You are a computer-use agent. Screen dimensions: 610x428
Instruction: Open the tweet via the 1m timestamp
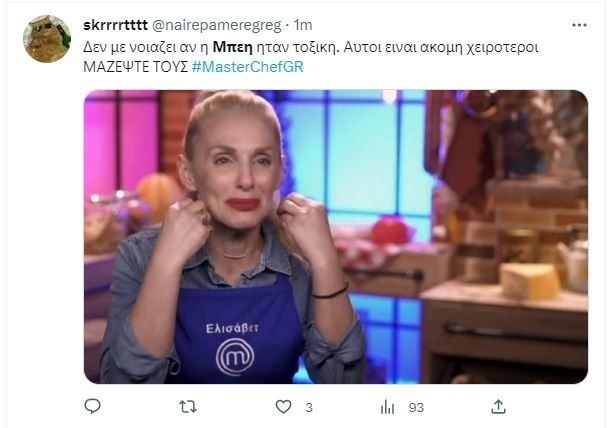click(x=303, y=25)
